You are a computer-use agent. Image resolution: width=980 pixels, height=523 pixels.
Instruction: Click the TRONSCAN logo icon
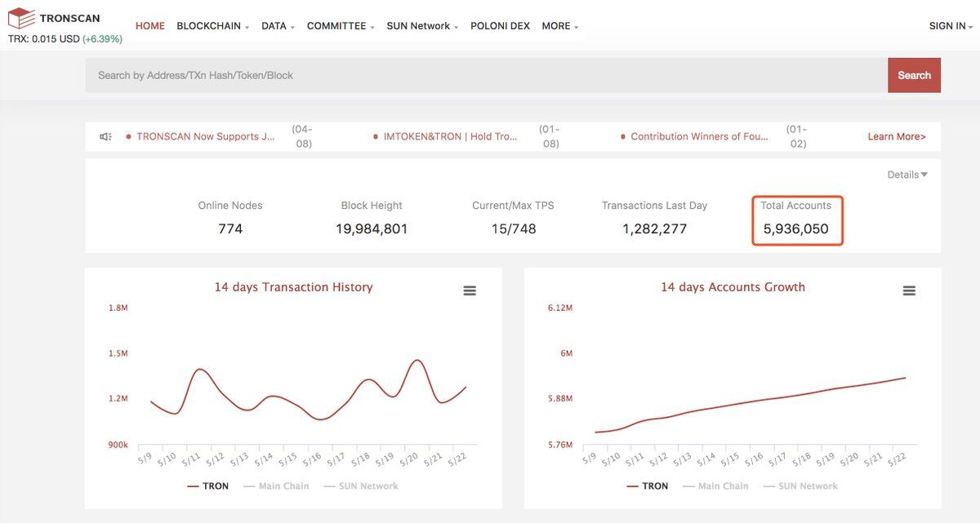point(20,18)
